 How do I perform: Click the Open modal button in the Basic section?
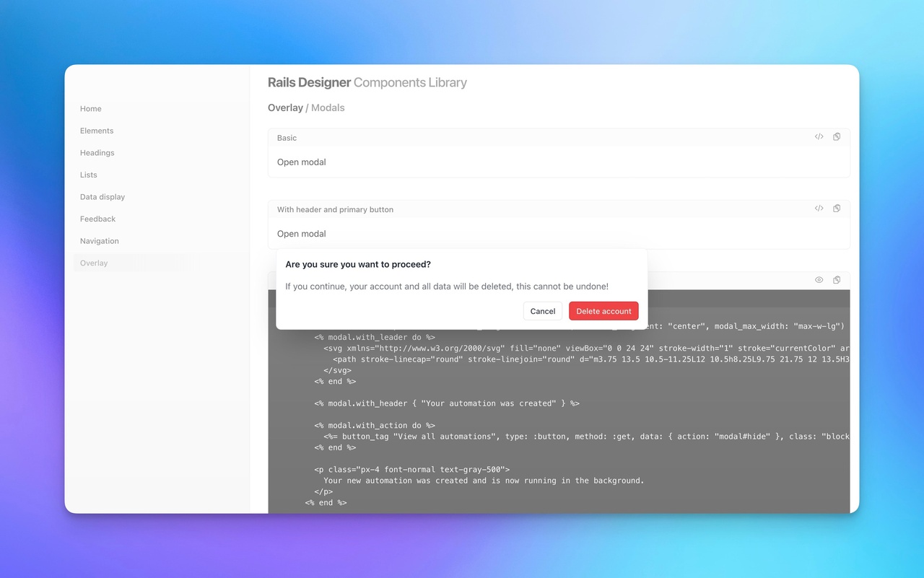pos(301,162)
